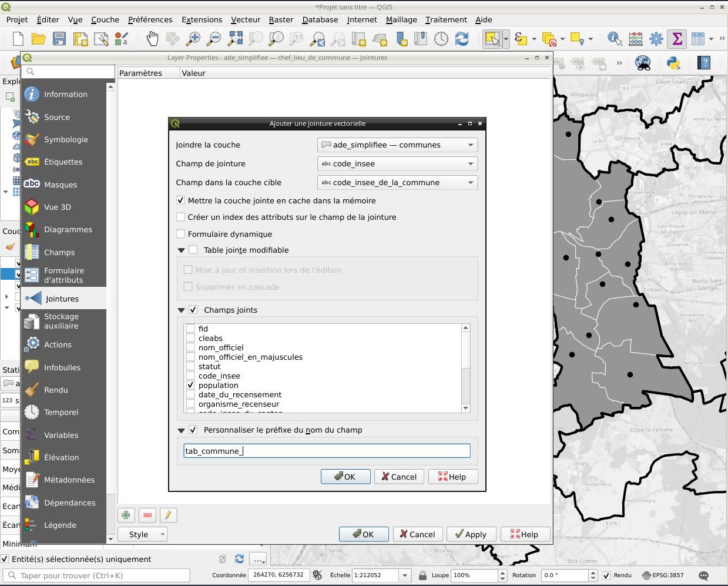This screenshot has width=728, height=586.
Task: Select the Pan Map hand tool
Action: (x=152, y=39)
